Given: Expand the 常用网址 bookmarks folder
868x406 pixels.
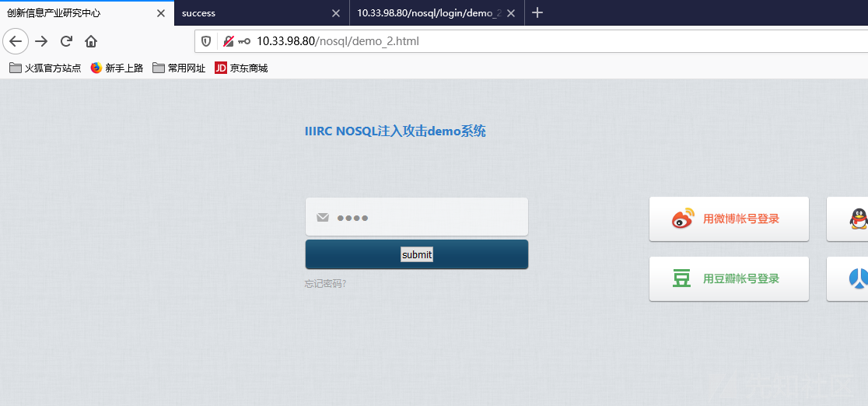Looking at the screenshot, I should [179, 68].
